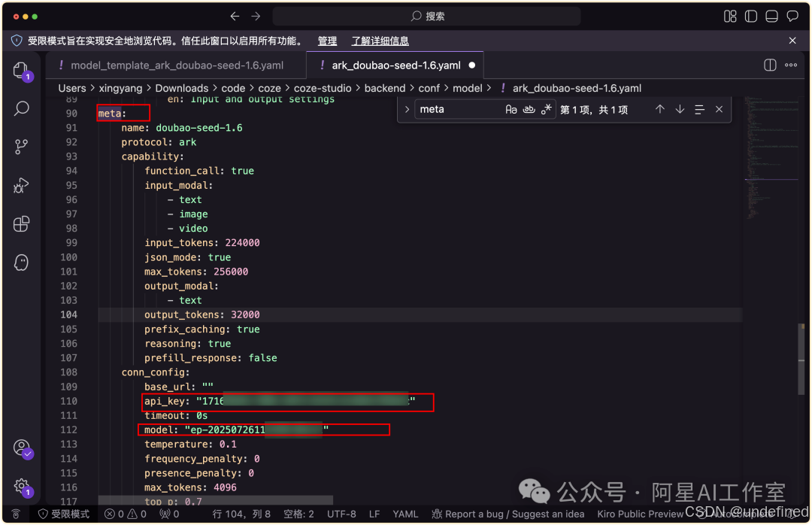Open the Source Control view
Viewport: 812px width, 525px height.
tap(21, 147)
